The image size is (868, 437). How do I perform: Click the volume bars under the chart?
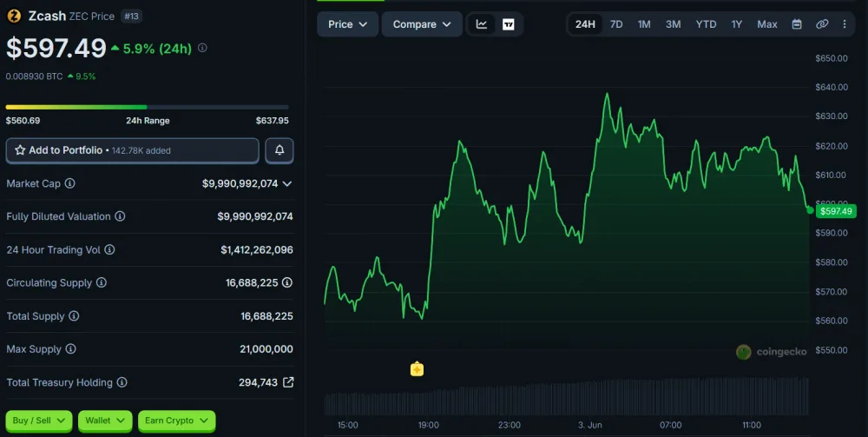tap(566, 398)
